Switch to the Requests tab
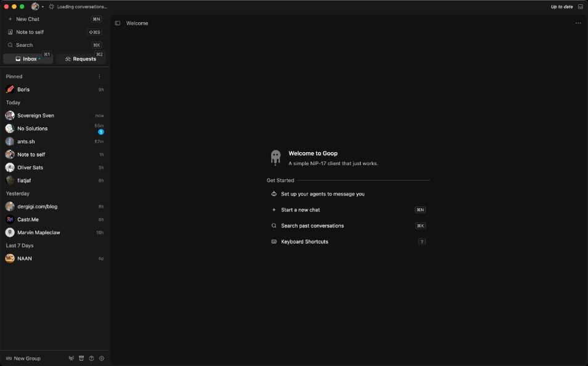 (81, 59)
